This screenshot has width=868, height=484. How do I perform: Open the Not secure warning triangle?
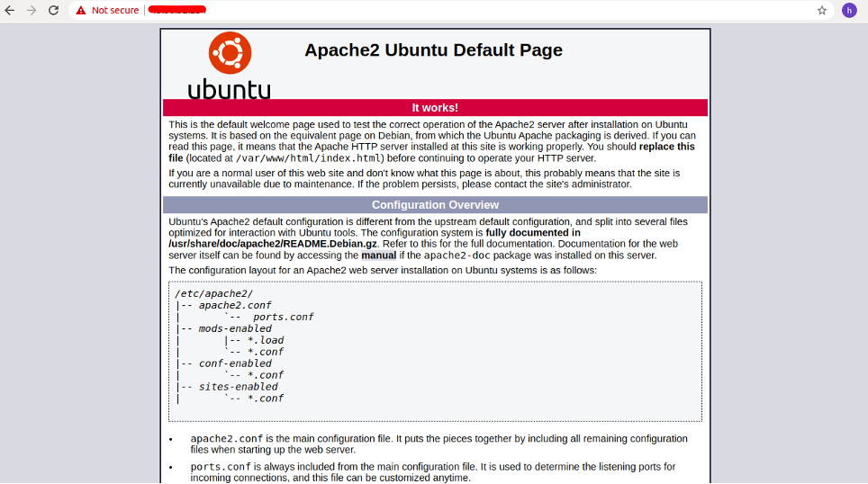[81, 10]
